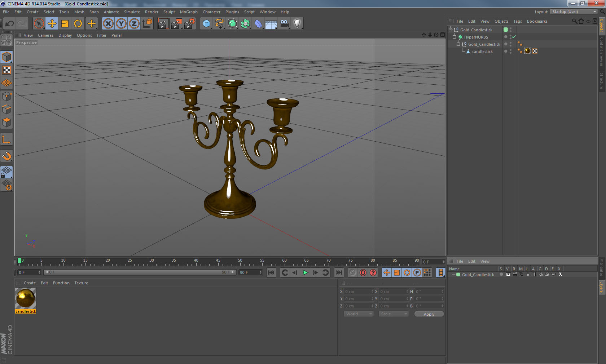Play the animation forward
Viewport: 606px width, 364px height.
305,272
